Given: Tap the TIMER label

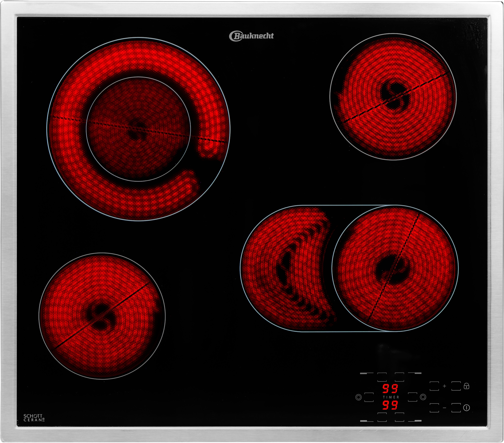Looking at the screenshot, I should (391, 397).
